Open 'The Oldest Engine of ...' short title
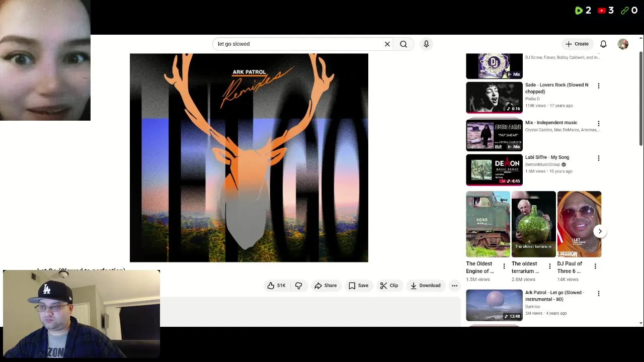Viewport: 644px width, 362px height. (x=480, y=267)
